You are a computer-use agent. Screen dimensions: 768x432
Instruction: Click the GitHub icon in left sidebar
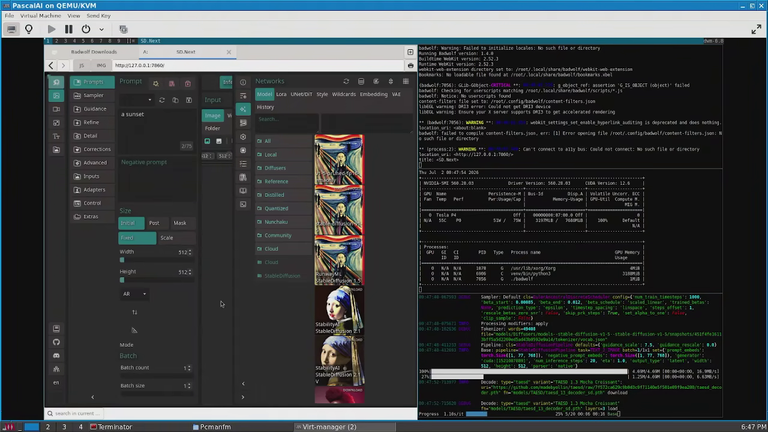(x=56, y=342)
